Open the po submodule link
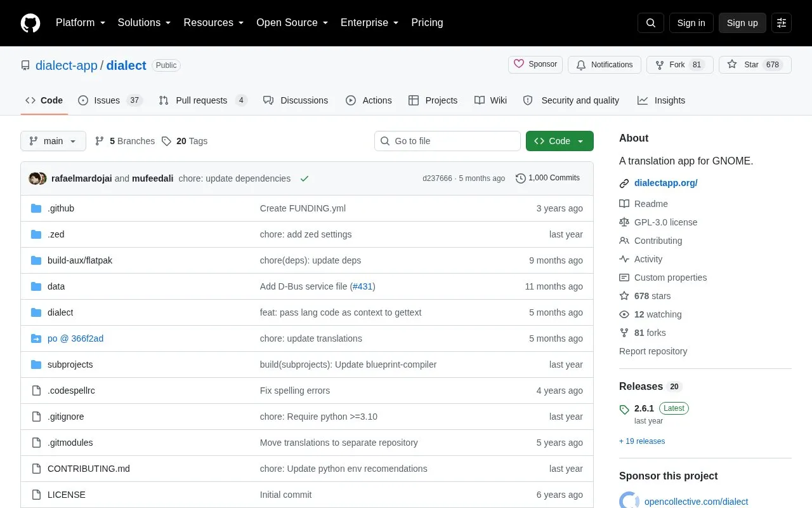Image resolution: width=812 pixels, height=508 pixels. click(x=75, y=338)
